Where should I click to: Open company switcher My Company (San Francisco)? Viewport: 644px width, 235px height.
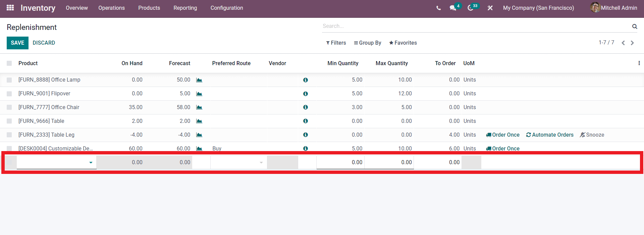[538, 8]
